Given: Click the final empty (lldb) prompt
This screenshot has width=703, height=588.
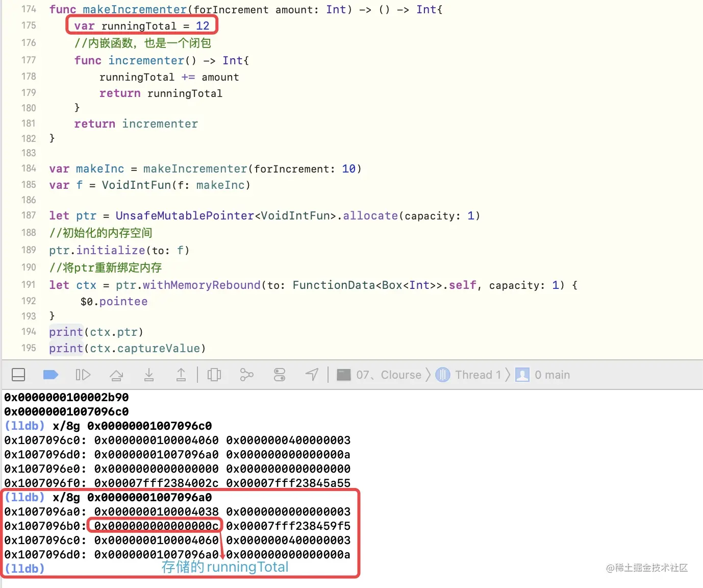Looking at the screenshot, I should pos(24,569).
